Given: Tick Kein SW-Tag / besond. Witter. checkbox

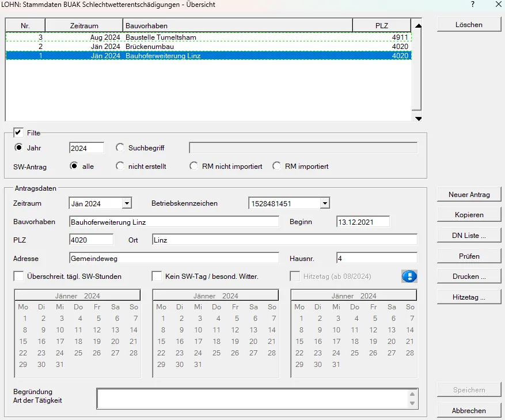Looking at the screenshot, I should 157,276.
